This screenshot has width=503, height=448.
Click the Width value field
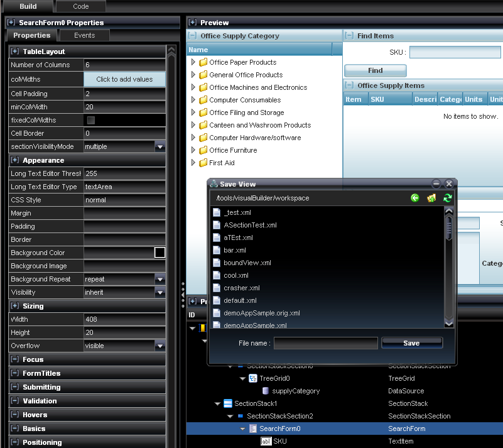124,319
